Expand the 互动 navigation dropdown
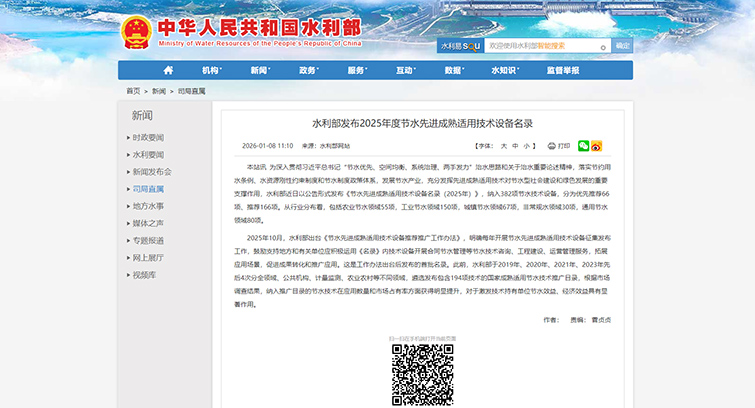755x408 pixels. [x=406, y=70]
